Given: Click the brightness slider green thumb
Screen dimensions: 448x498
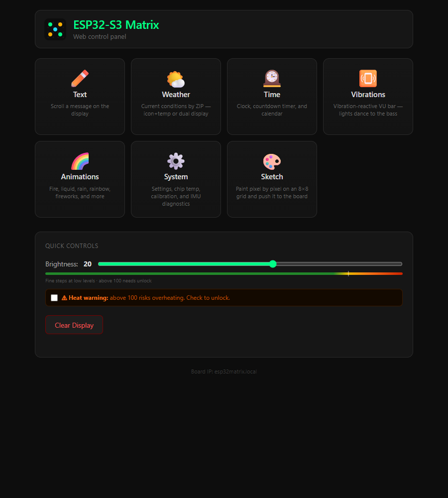Looking at the screenshot, I should pos(273,264).
